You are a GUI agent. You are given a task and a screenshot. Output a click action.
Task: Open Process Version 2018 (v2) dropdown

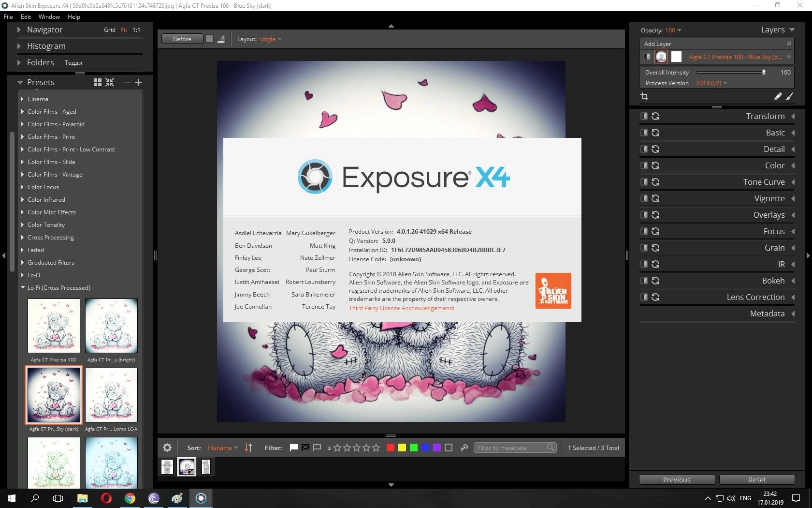(711, 83)
